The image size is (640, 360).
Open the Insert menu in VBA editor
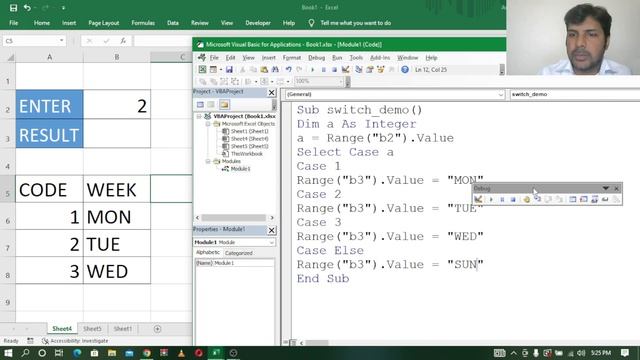[268, 58]
